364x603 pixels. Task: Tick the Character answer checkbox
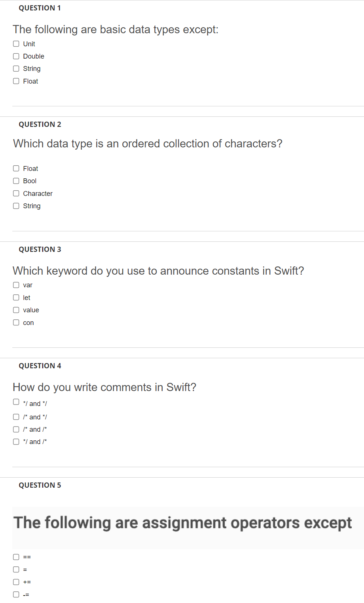[x=16, y=193]
